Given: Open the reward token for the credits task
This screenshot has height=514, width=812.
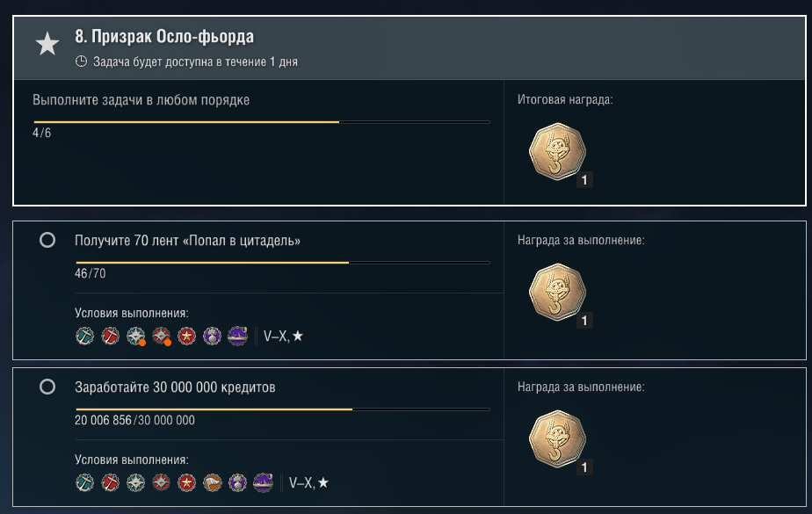Looking at the screenshot, I should (558, 439).
